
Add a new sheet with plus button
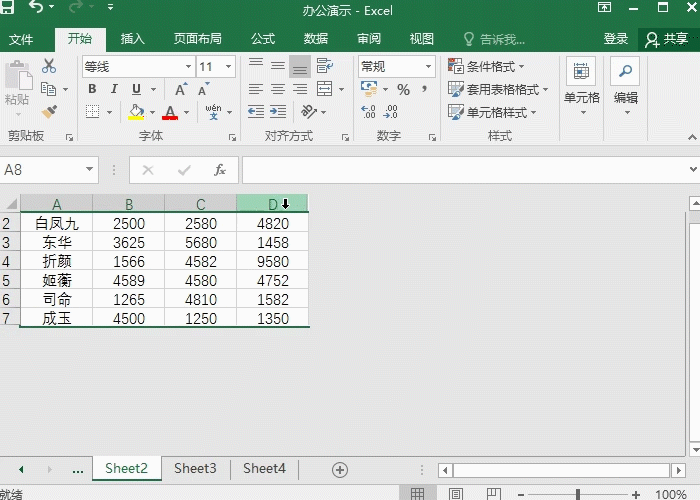[340, 470]
